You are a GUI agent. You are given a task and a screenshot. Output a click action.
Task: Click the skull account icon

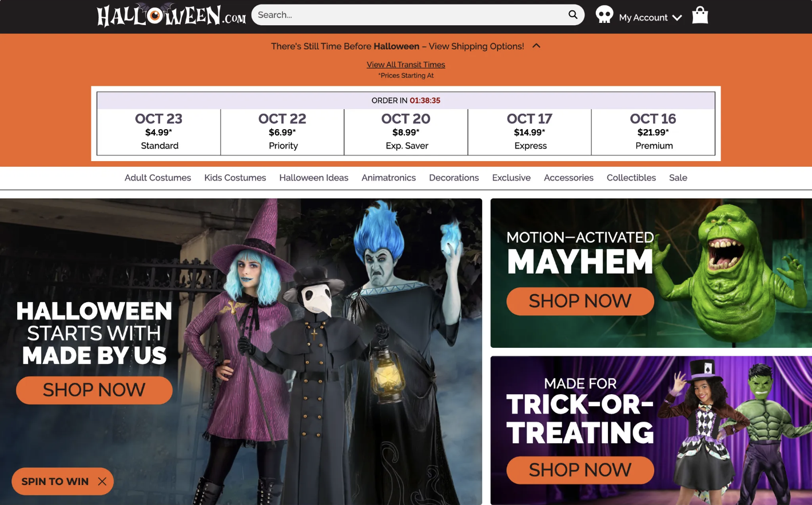pyautogui.click(x=604, y=15)
